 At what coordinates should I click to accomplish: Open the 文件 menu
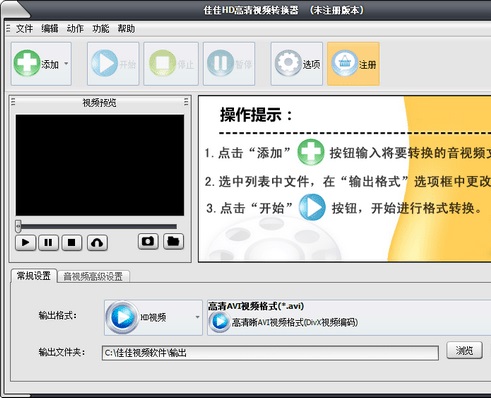coord(24,29)
